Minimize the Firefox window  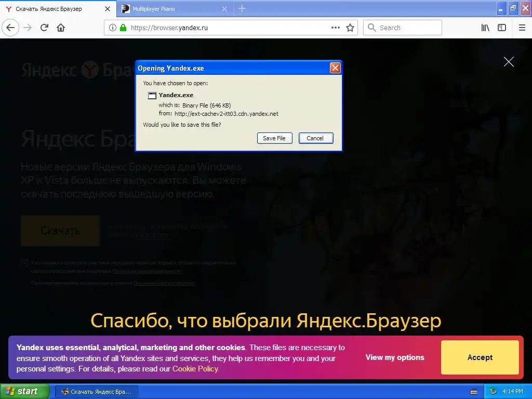501,9
